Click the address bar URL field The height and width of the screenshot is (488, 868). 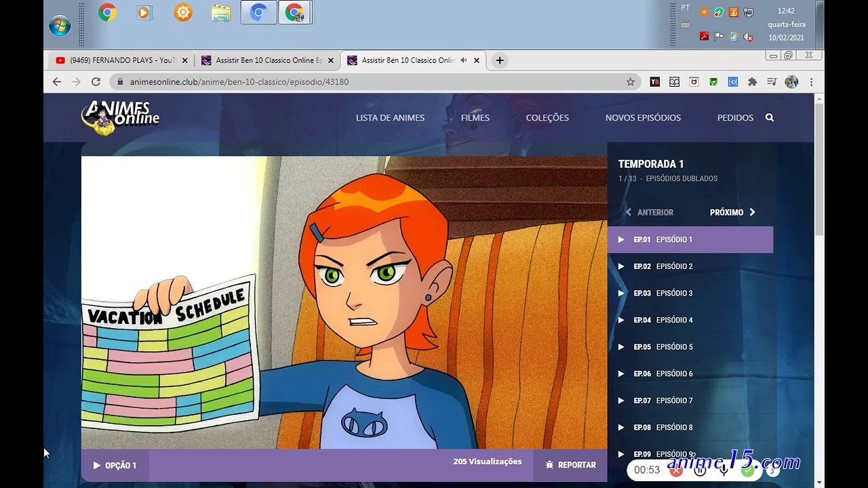[x=376, y=81]
